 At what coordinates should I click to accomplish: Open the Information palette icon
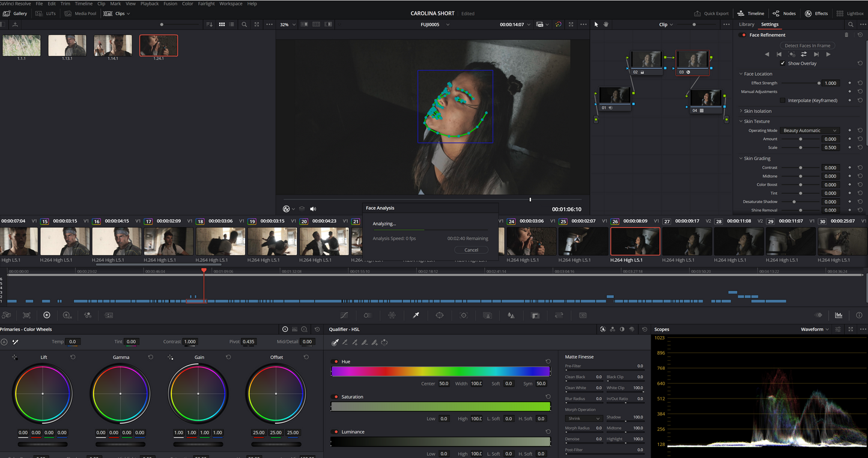pyautogui.click(x=859, y=315)
